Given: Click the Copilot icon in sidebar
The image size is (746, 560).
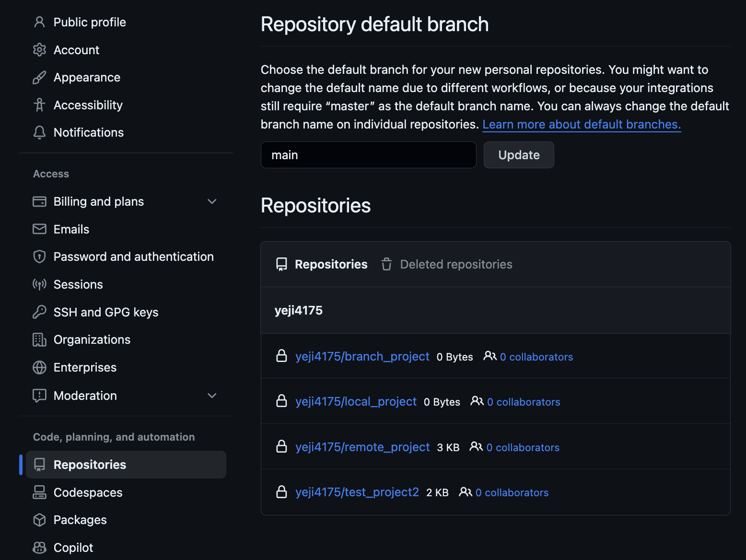Looking at the screenshot, I should click(39, 548).
